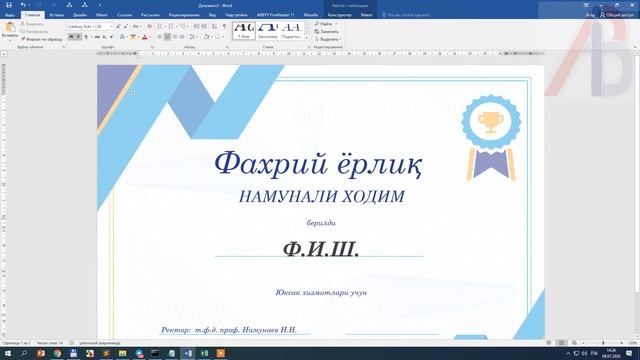The image size is (640, 360).
Task: Open Excel from the taskbar
Action: 204,353
